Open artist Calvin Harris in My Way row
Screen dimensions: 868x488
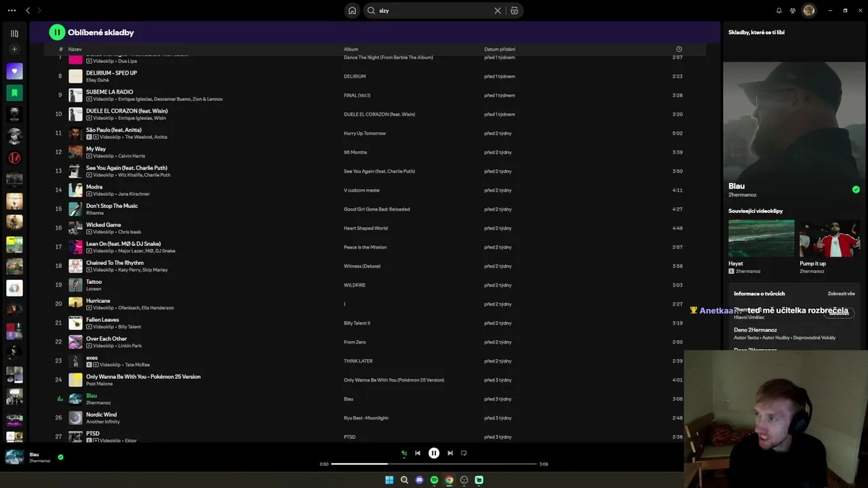(132, 156)
